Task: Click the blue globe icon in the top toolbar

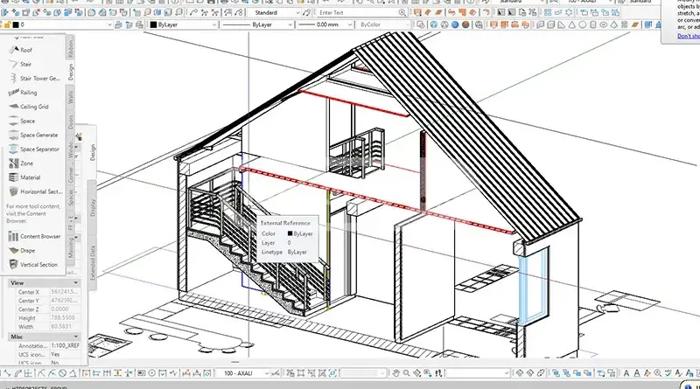Action: [455, 25]
